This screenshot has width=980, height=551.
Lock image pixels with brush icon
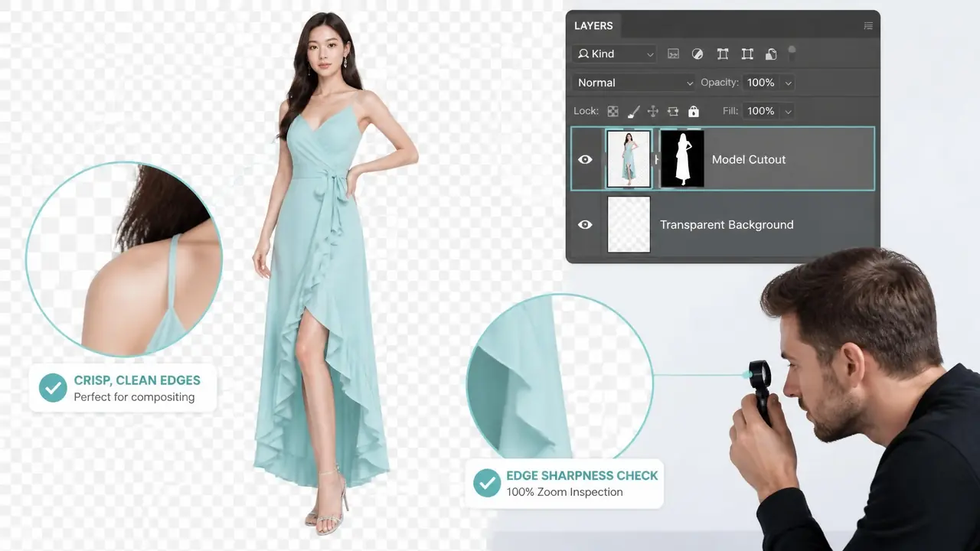pyautogui.click(x=633, y=111)
